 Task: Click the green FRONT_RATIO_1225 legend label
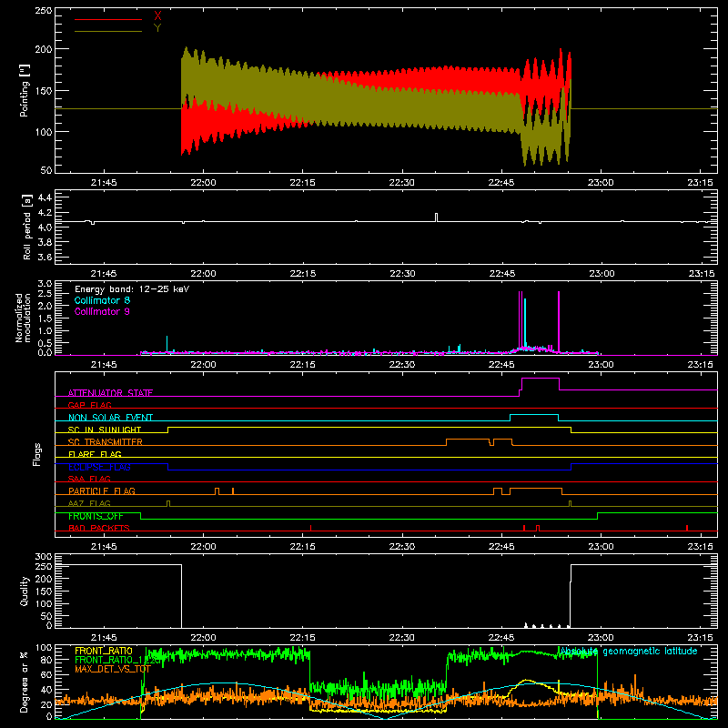pos(118,660)
